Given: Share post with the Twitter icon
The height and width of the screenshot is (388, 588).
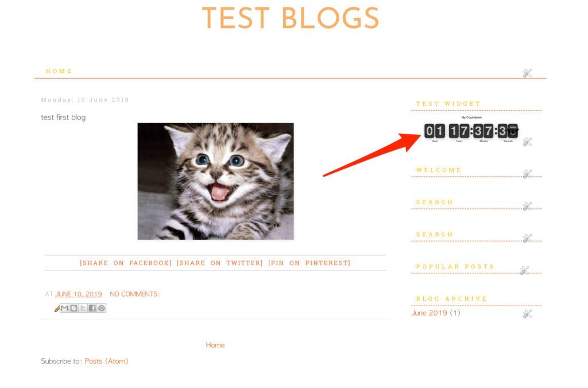Looking at the screenshot, I should click(x=83, y=308).
